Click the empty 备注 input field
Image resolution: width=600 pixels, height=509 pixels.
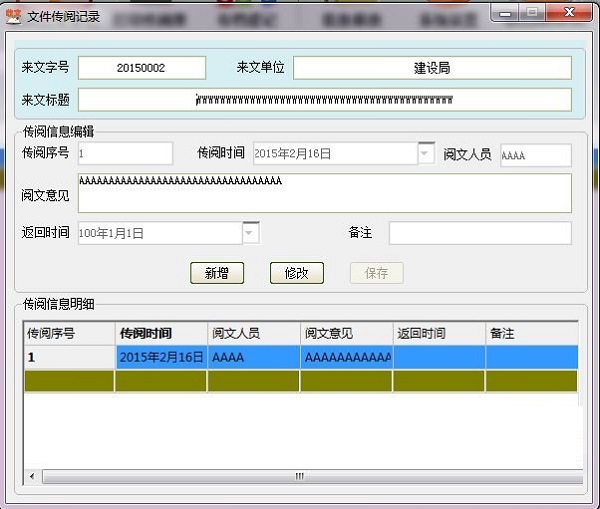480,233
